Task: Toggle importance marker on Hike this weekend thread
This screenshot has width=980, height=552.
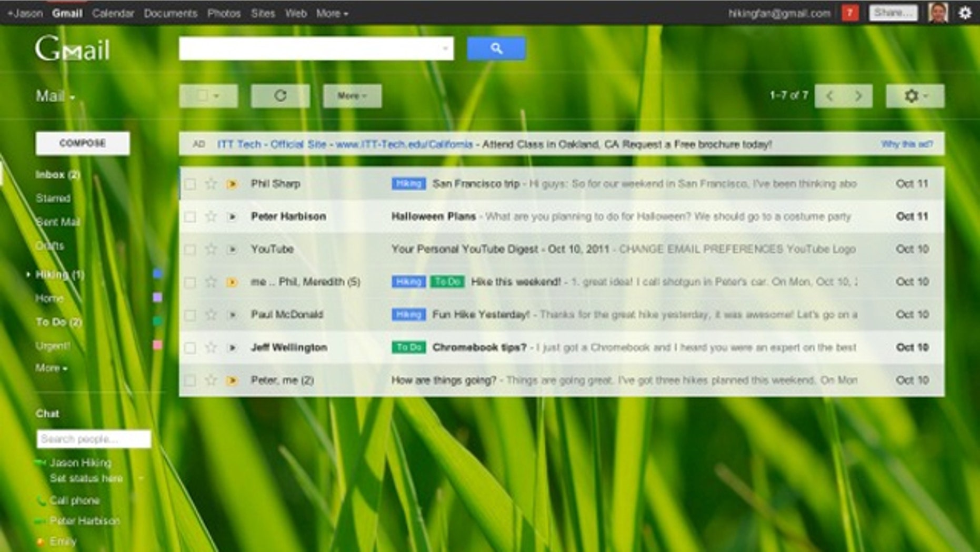Action: coord(232,282)
